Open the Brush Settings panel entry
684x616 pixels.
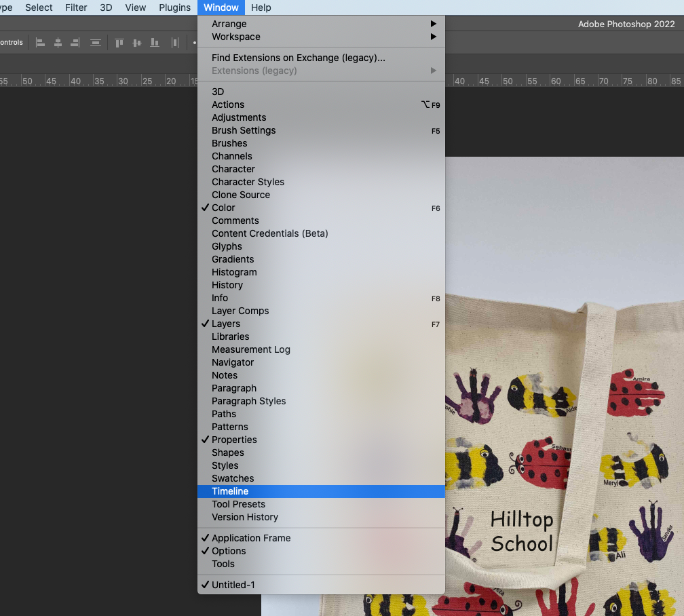244,130
